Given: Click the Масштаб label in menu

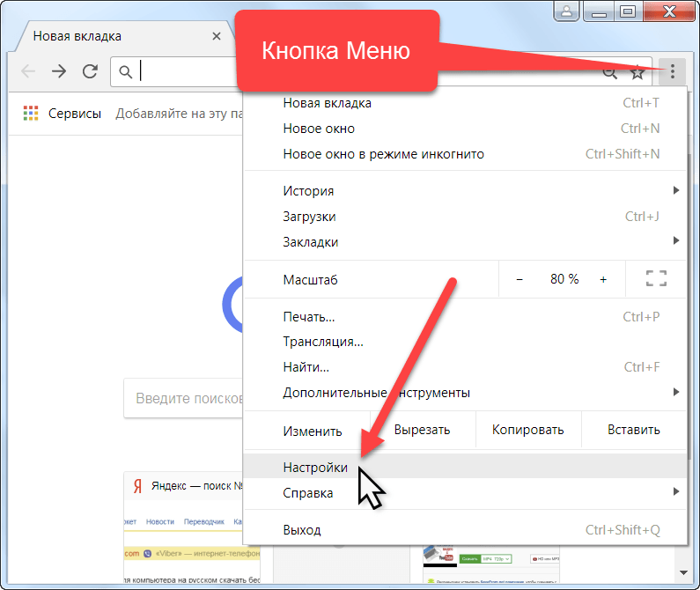Looking at the screenshot, I should pos(310,280).
